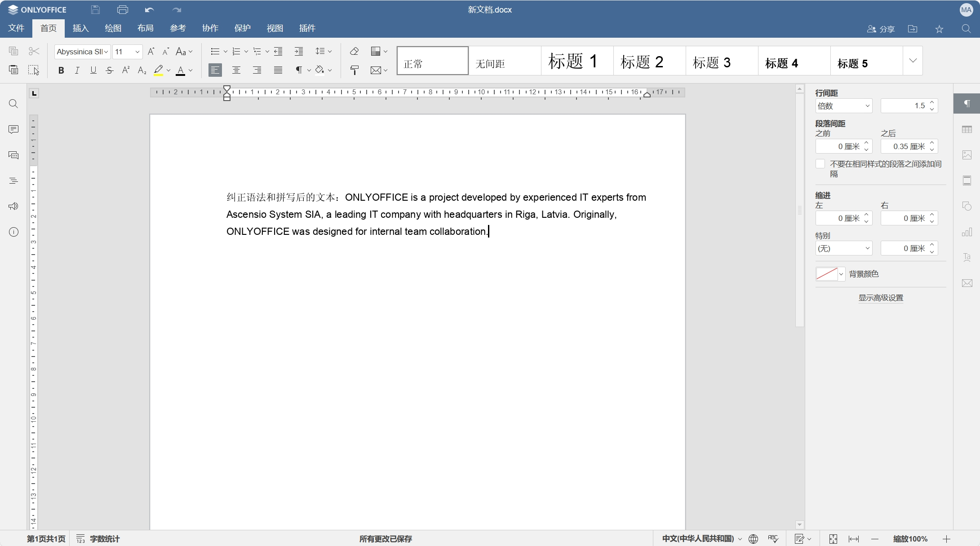
Task: Open the Find search icon in left sidebar
Action: [x=13, y=104]
